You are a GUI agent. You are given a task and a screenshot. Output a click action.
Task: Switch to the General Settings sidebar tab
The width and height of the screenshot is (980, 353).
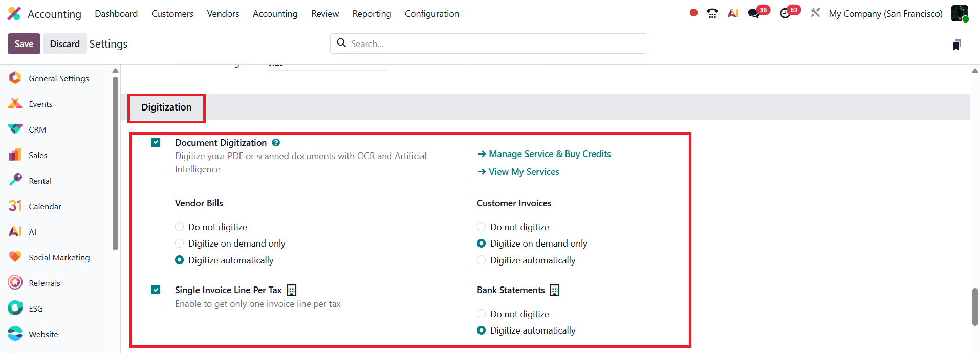pos(58,78)
